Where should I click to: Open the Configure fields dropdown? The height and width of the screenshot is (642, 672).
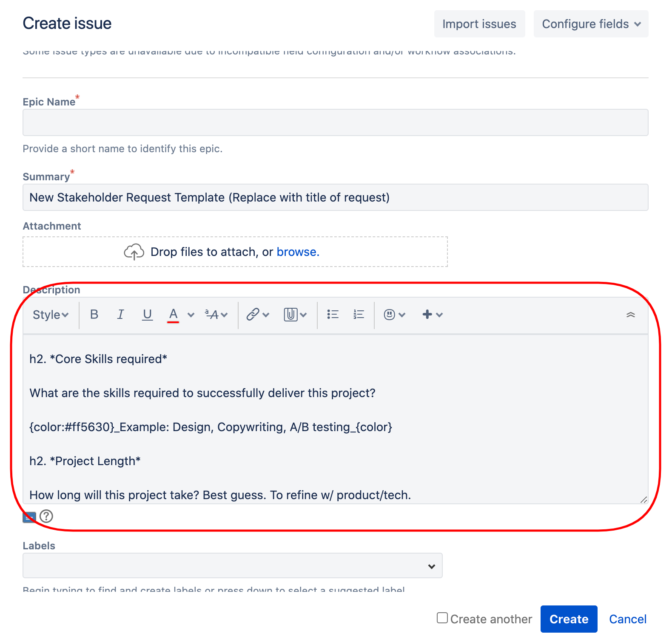tap(591, 24)
